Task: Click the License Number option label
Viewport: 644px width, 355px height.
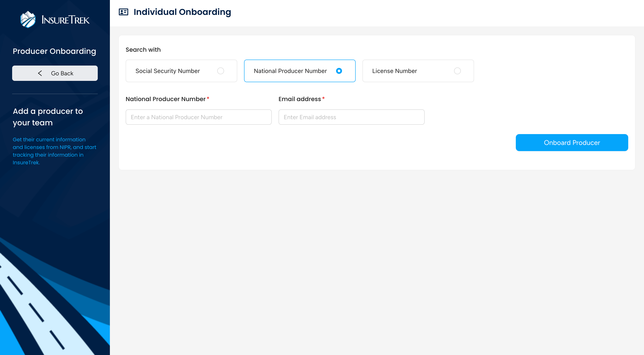Action: click(x=394, y=71)
